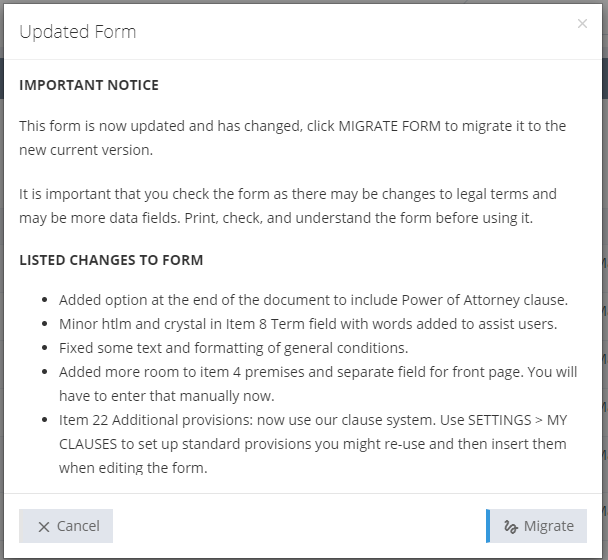Click the LISTED CHANGES TO FORM heading
Viewport: 608px width, 560px height.
[x=111, y=260]
